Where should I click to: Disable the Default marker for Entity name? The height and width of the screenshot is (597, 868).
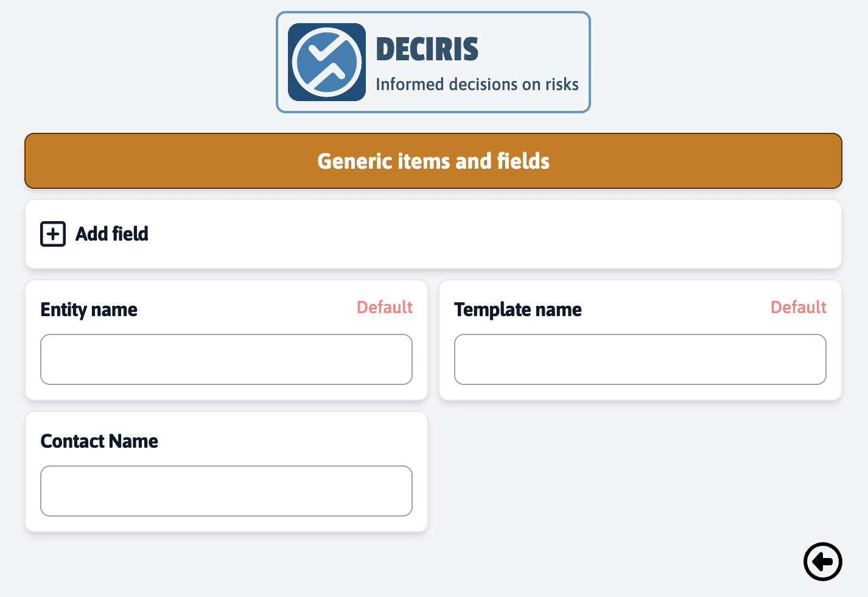point(384,307)
